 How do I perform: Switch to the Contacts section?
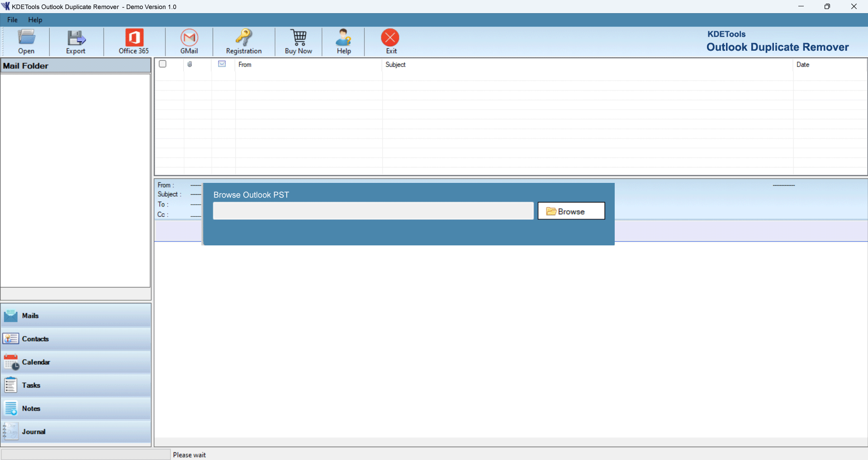[76, 339]
